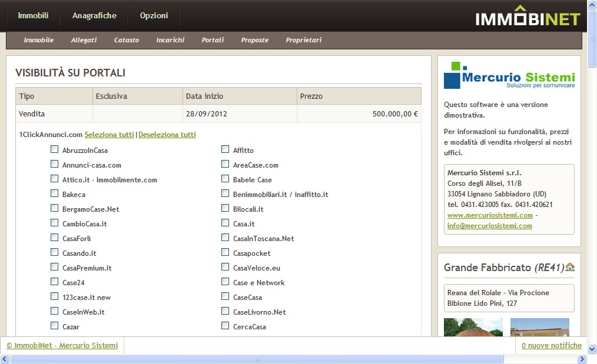The image size is (597, 364).
Task: Tick the Bakeca portal checkbox
Action: click(54, 194)
